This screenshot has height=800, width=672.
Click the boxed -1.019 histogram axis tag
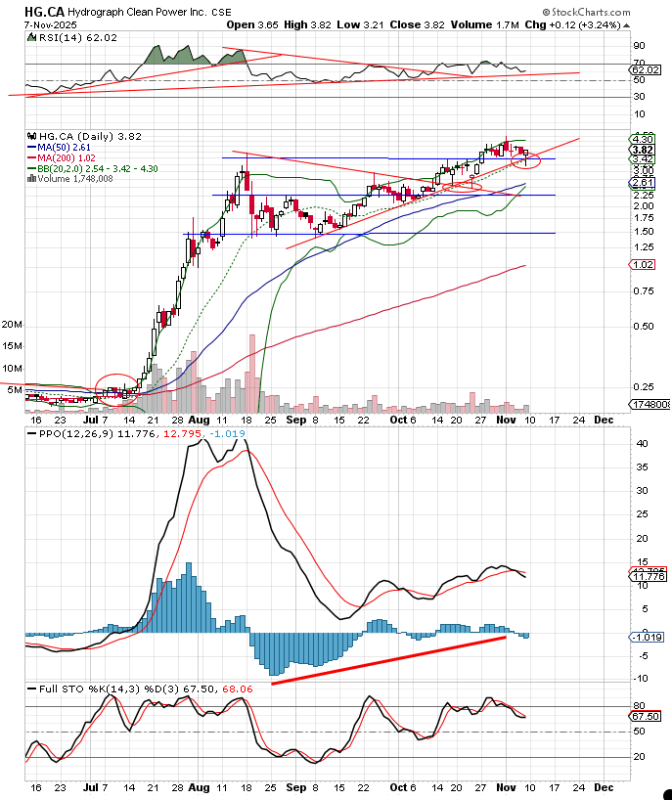pos(647,637)
